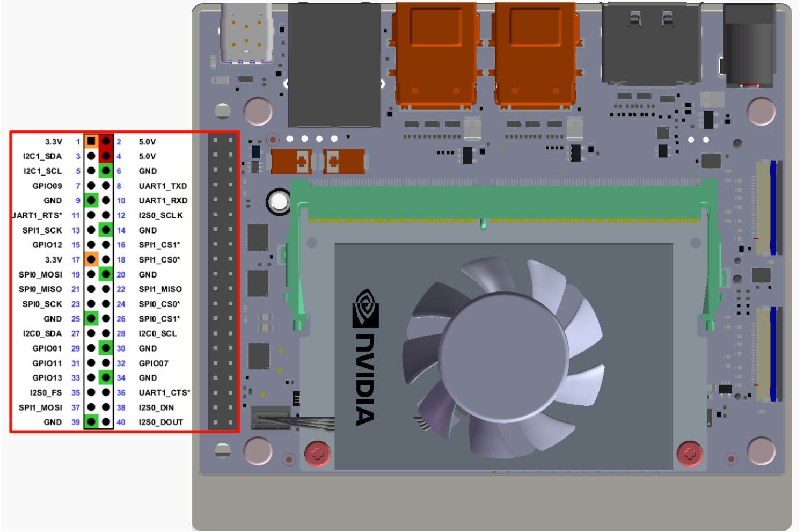The height and width of the screenshot is (532, 804).
Task: Select the orange 3.3V pin 17 dot
Action: 91,260
